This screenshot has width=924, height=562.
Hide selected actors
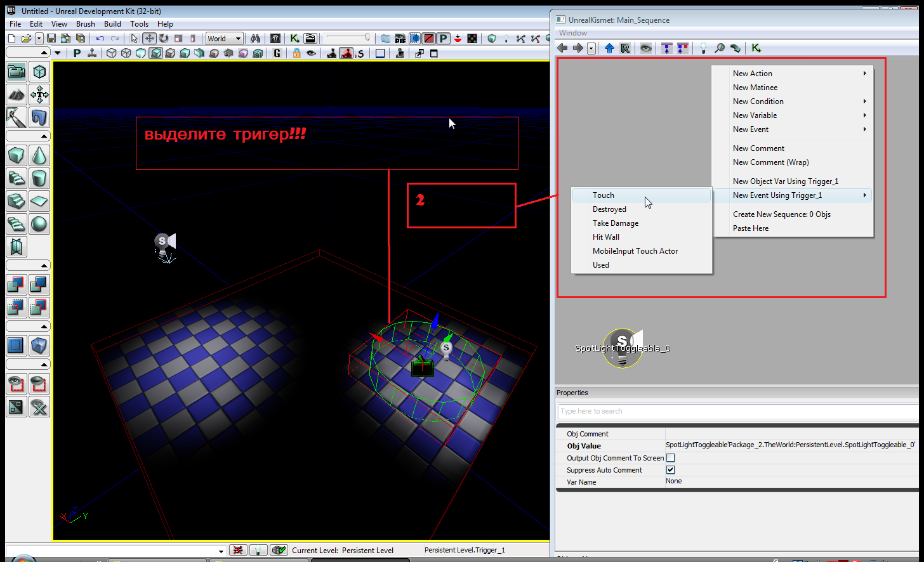coord(39,384)
